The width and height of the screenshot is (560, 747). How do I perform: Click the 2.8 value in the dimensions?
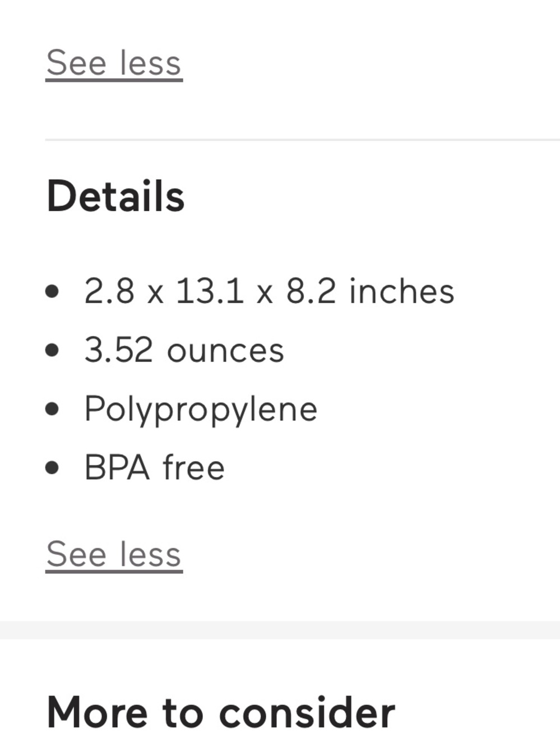[109, 291]
